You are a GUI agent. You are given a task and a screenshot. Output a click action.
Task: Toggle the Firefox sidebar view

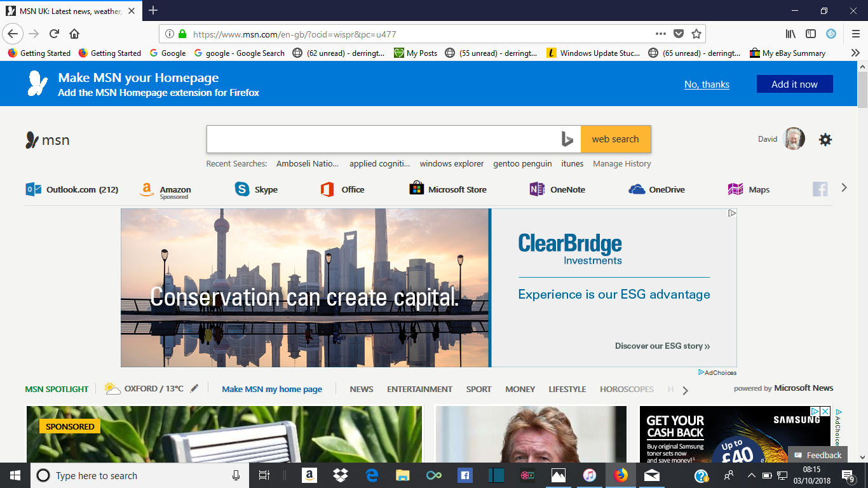[x=811, y=34]
